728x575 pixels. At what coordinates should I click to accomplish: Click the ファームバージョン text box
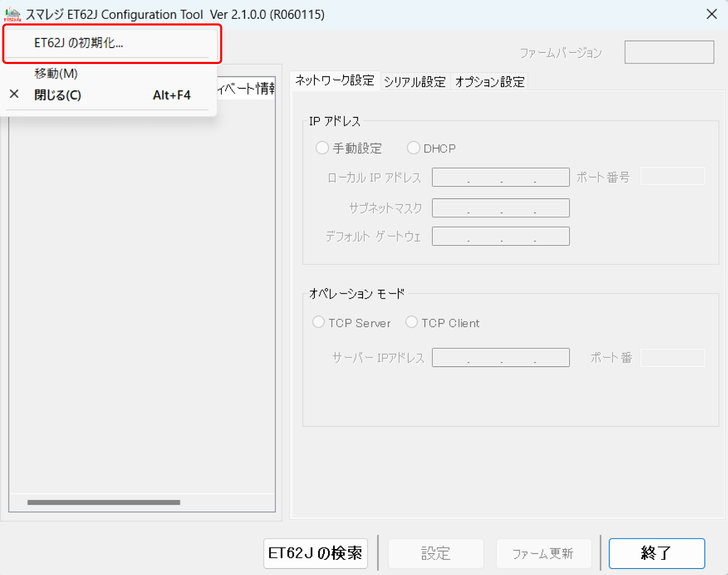coord(669,52)
